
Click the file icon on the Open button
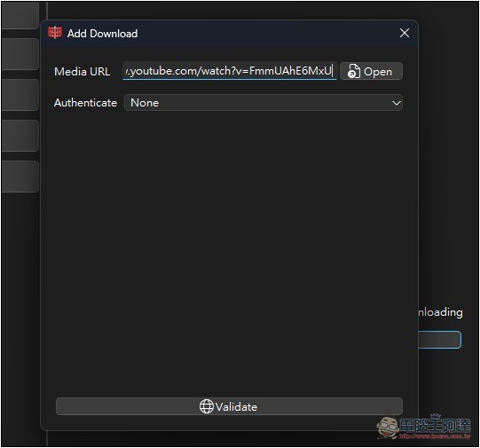click(354, 71)
